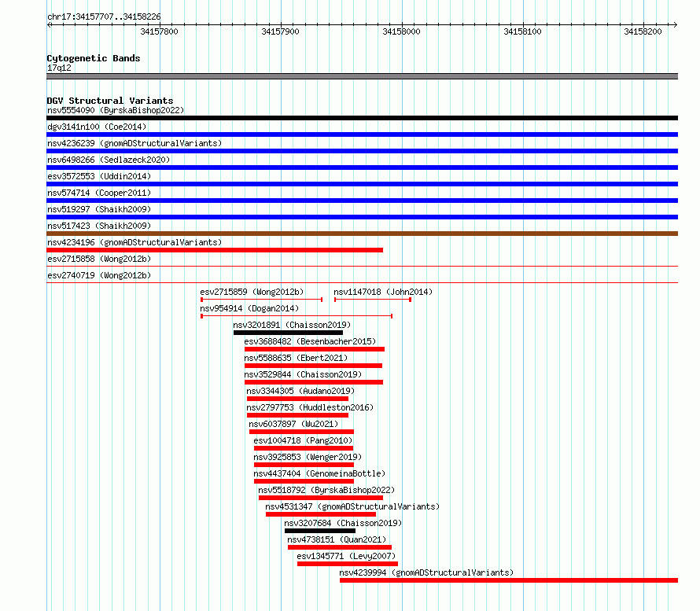
Task: Click nsv1147018 (John2014) label
Action: (x=383, y=292)
